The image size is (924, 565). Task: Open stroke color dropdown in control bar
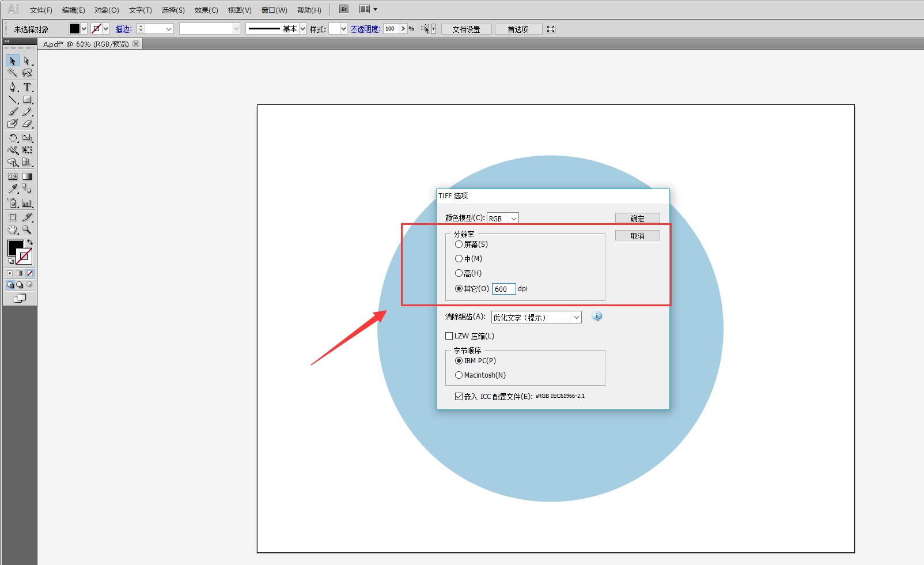pos(106,29)
